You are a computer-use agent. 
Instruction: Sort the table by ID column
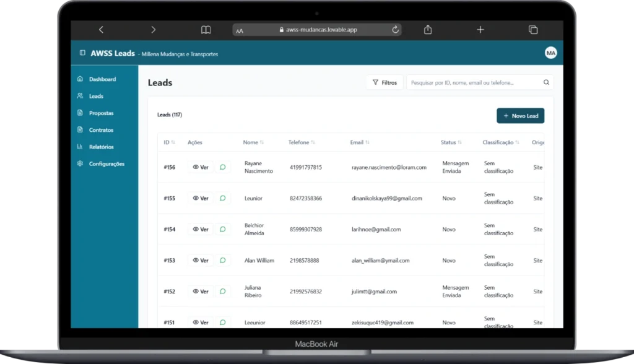(x=169, y=142)
